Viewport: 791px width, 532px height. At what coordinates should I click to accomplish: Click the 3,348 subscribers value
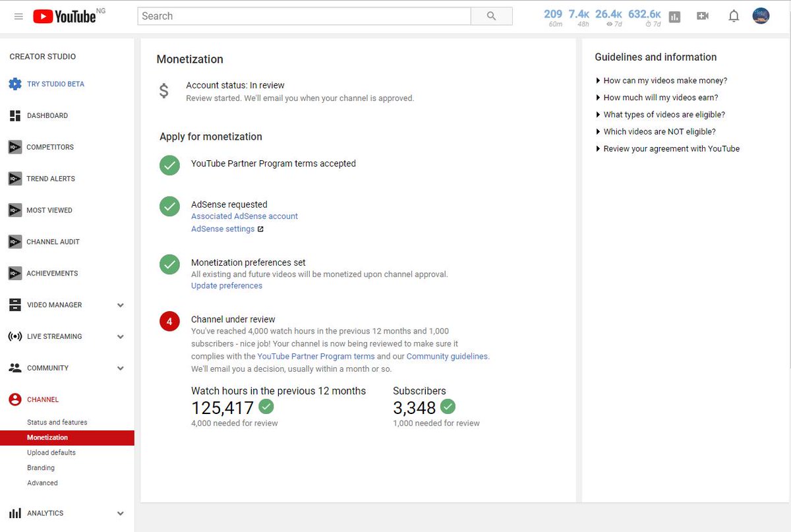click(x=415, y=407)
